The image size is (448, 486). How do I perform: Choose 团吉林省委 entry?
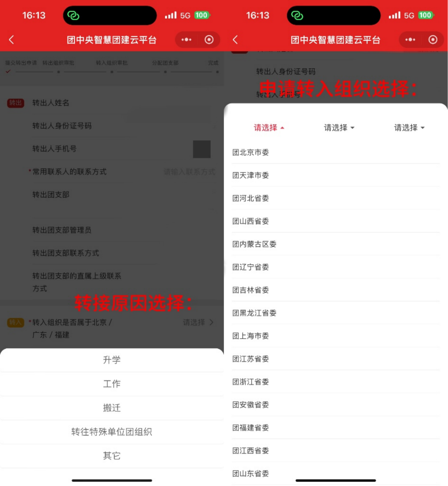click(x=336, y=290)
